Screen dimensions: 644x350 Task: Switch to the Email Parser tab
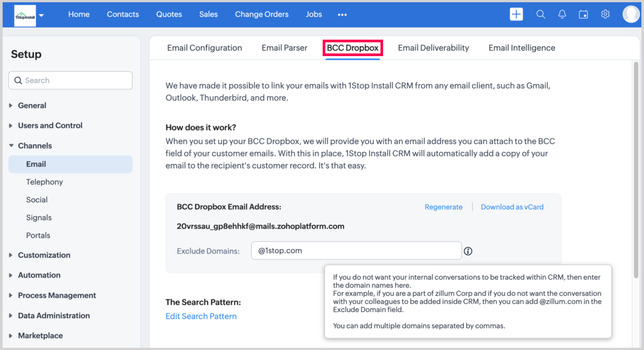284,48
